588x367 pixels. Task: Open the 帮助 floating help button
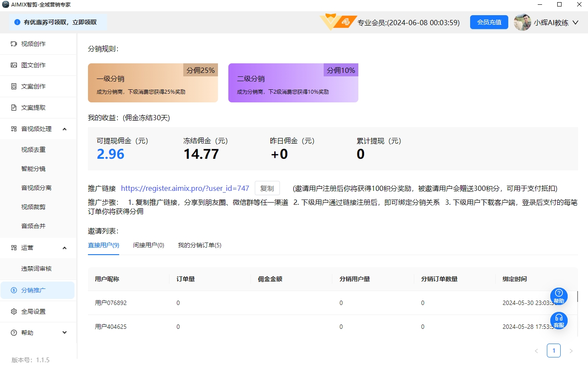click(x=559, y=296)
